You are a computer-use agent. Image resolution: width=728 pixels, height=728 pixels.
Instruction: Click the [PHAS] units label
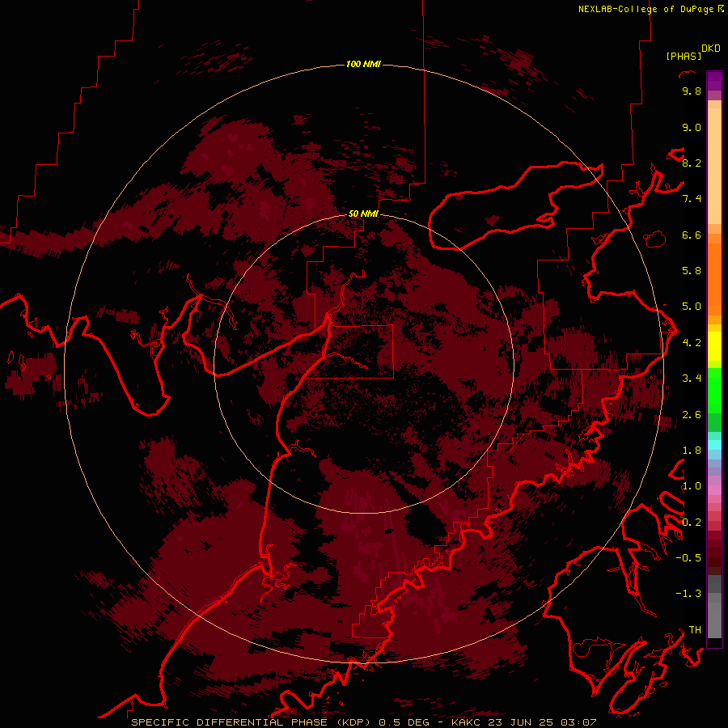(684, 57)
